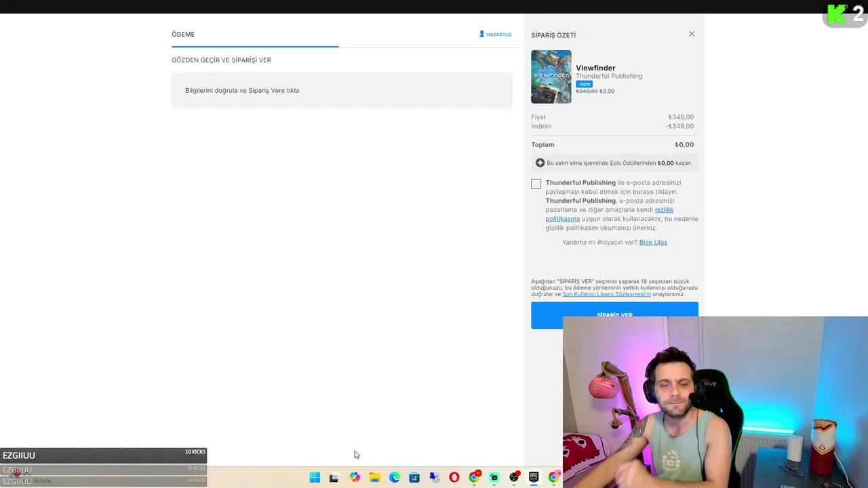Image resolution: width=868 pixels, height=488 pixels.
Task: Open Microsoft Edge from the taskbar
Action: [x=395, y=477]
